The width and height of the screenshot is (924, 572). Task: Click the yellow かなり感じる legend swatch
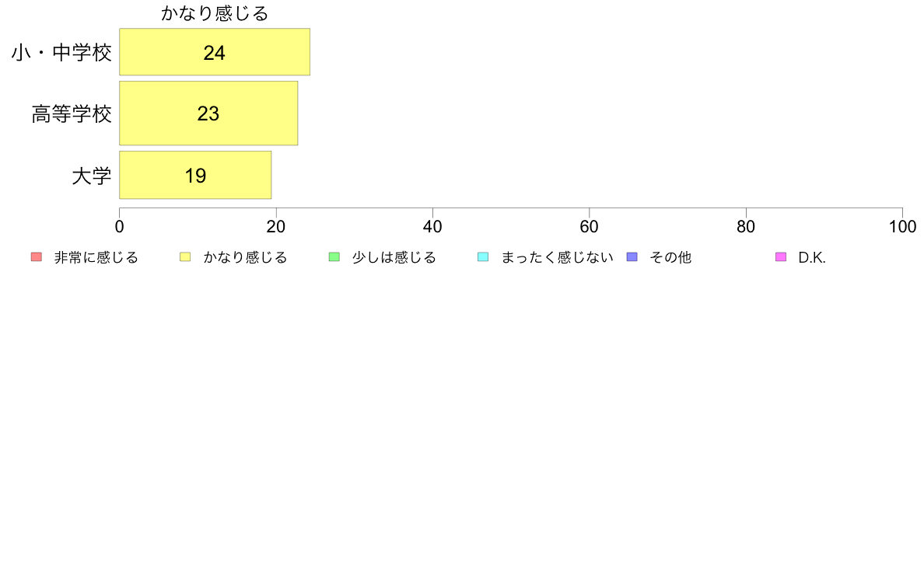(x=185, y=256)
